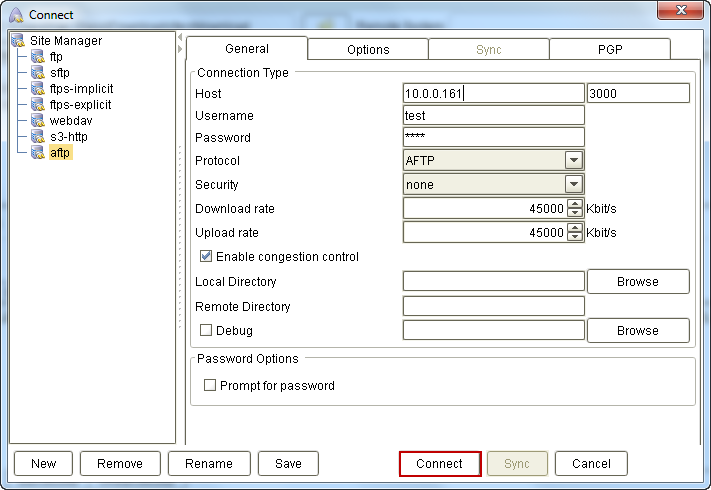Select the aftp site icon
711x490 pixels.
point(38,153)
